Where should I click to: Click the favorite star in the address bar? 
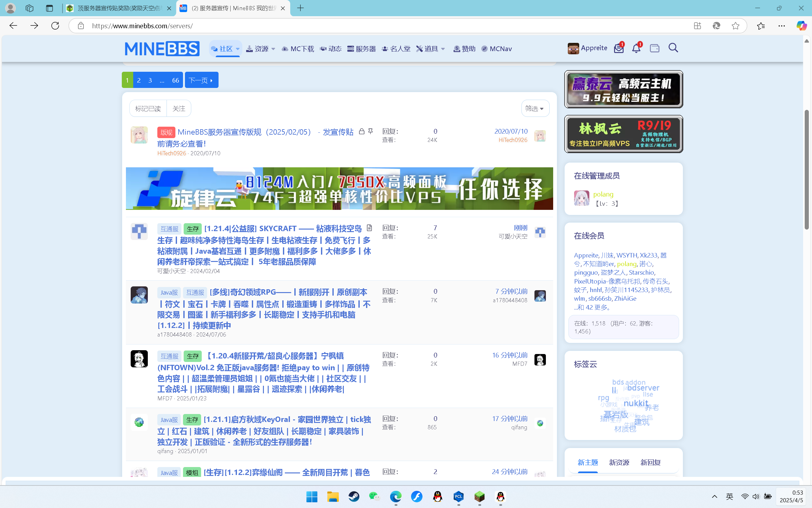point(735,26)
